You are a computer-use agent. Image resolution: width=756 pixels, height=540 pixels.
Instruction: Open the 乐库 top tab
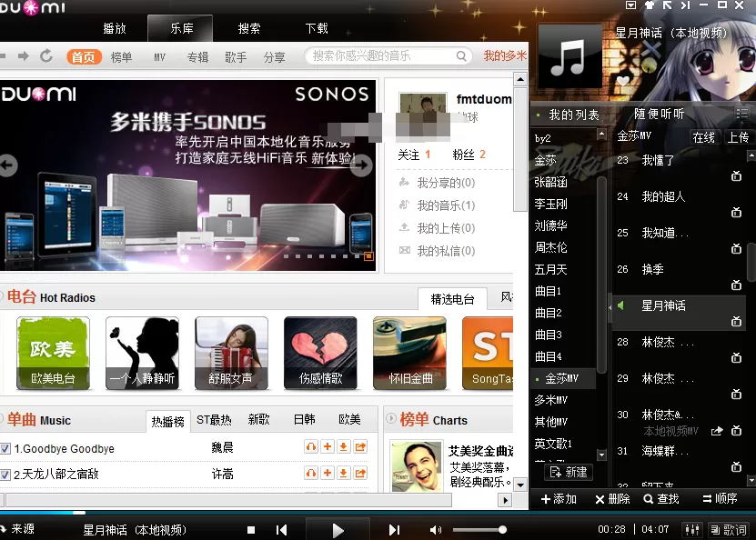(181, 28)
